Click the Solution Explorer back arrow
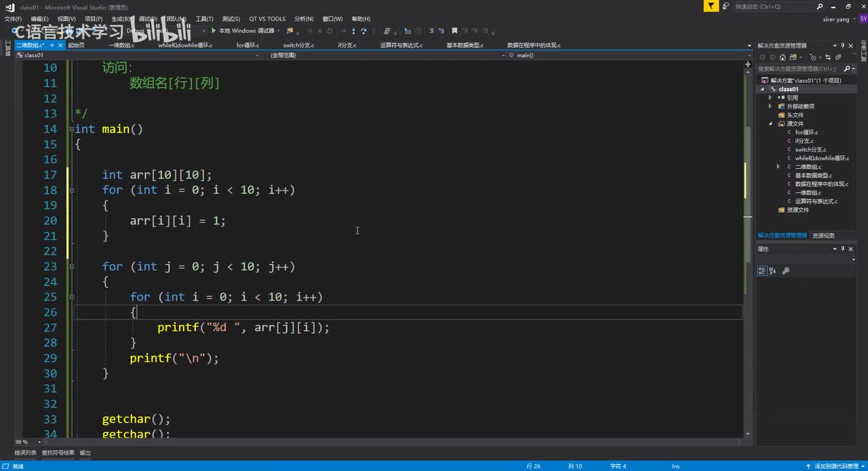The width and height of the screenshot is (868, 471). pos(762,57)
